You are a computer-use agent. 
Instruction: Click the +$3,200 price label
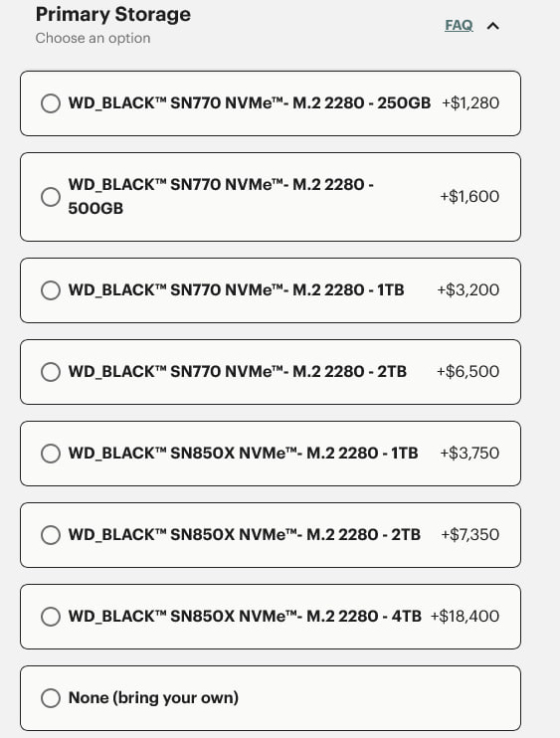(x=467, y=290)
